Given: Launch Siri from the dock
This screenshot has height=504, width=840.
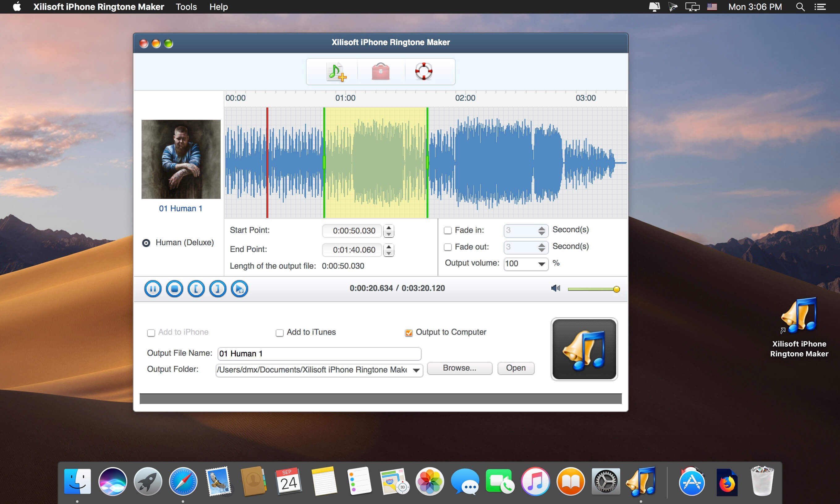Looking at the screenshot, I should 113,481.
